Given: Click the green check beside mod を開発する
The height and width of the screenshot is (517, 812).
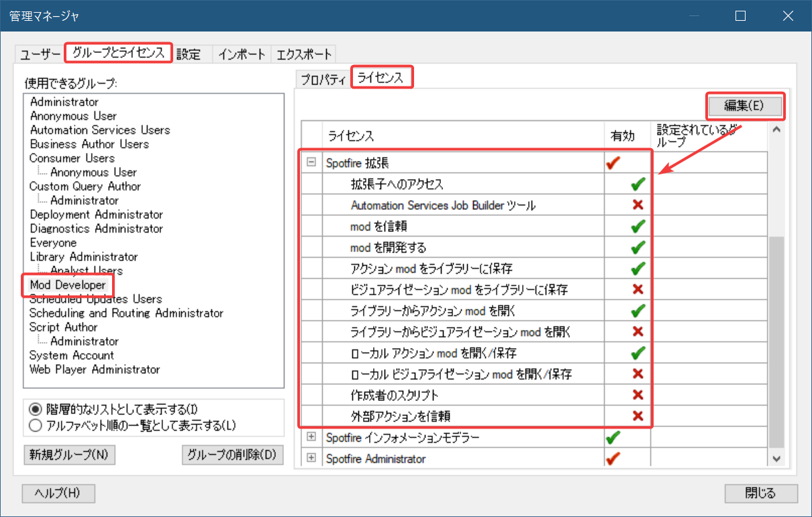Looking at the screenshot, I should point(638,247).
